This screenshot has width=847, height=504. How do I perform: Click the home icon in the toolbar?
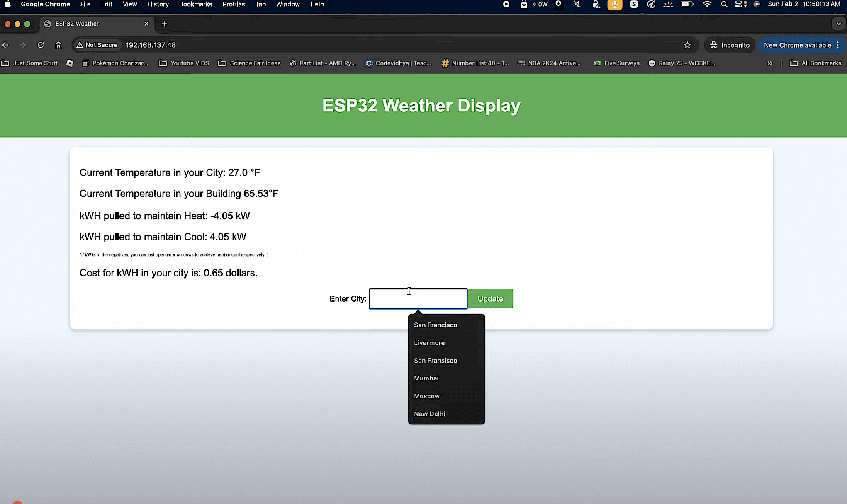click(x=58, y=45)
